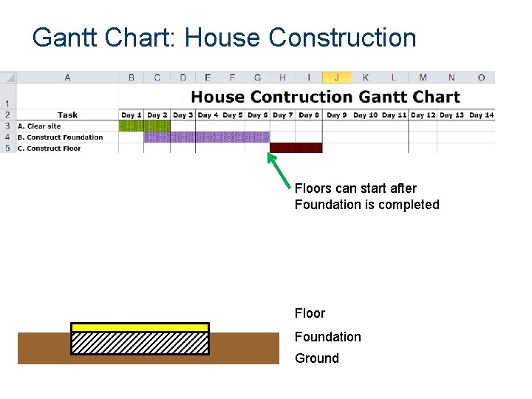The image size is (532, 399).
Task: Click the 'House Contruction Gantt Chart' title cell
Action: click(325, 97)
